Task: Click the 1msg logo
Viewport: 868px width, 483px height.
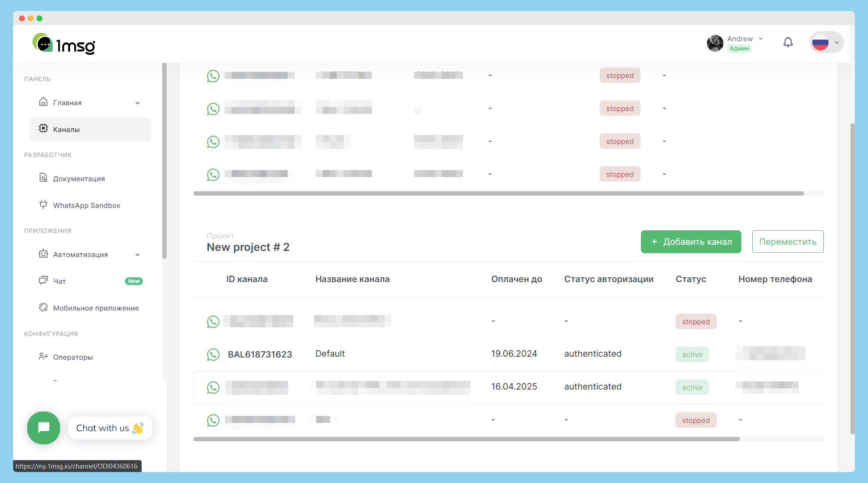Action: click(x=64, y=44)
